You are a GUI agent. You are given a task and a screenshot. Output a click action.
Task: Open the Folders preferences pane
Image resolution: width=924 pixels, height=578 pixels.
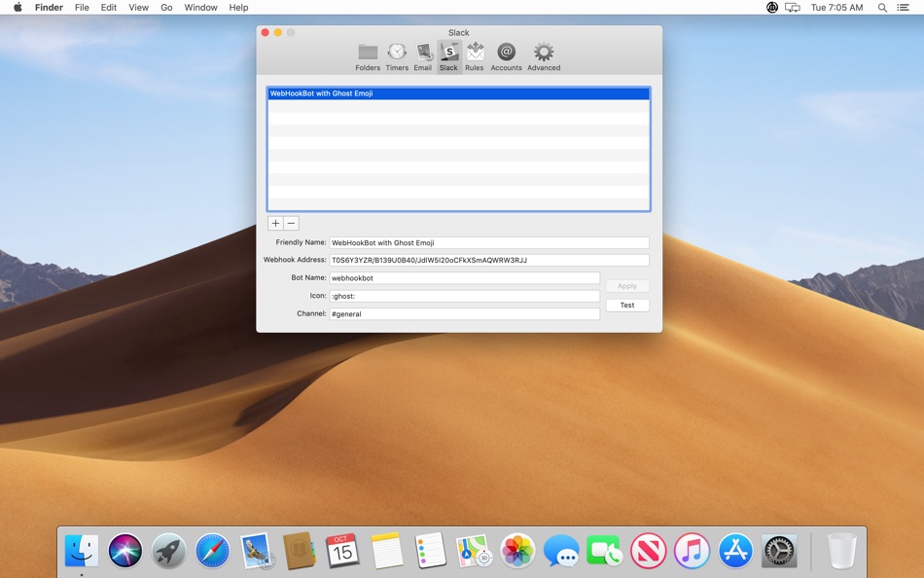point(367,57)
